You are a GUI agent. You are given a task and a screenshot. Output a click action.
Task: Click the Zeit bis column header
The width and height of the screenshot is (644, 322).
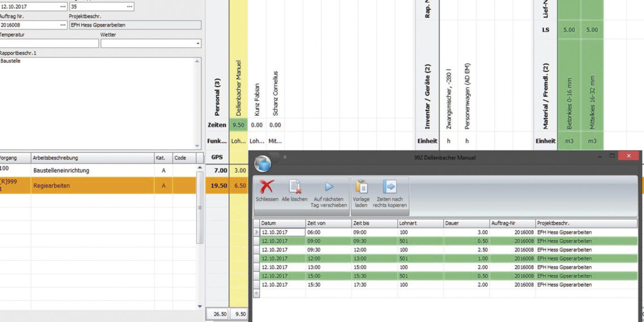click(x=375, y=224)
